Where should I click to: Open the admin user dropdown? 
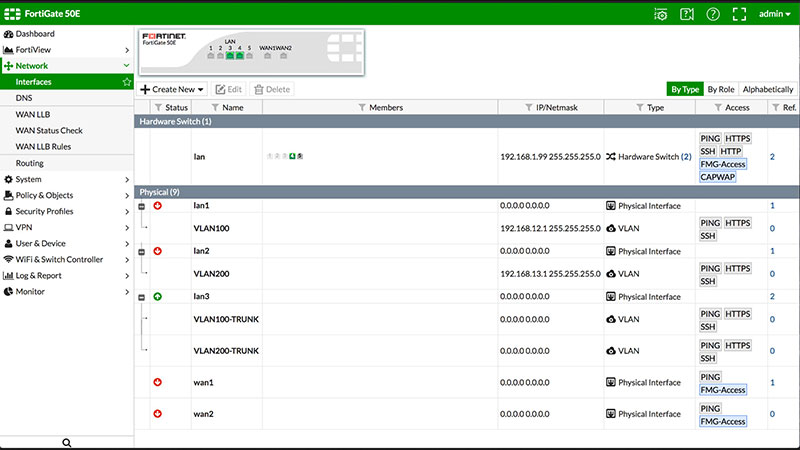(x=774, y=14)
